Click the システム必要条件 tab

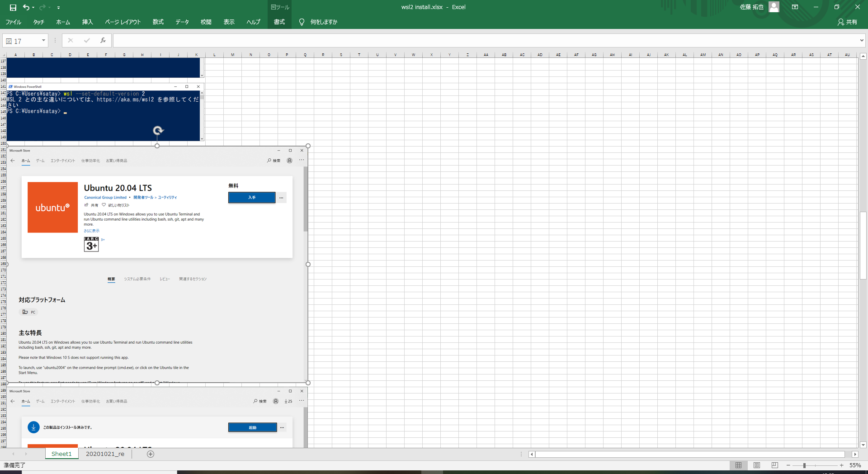(137, 279)
